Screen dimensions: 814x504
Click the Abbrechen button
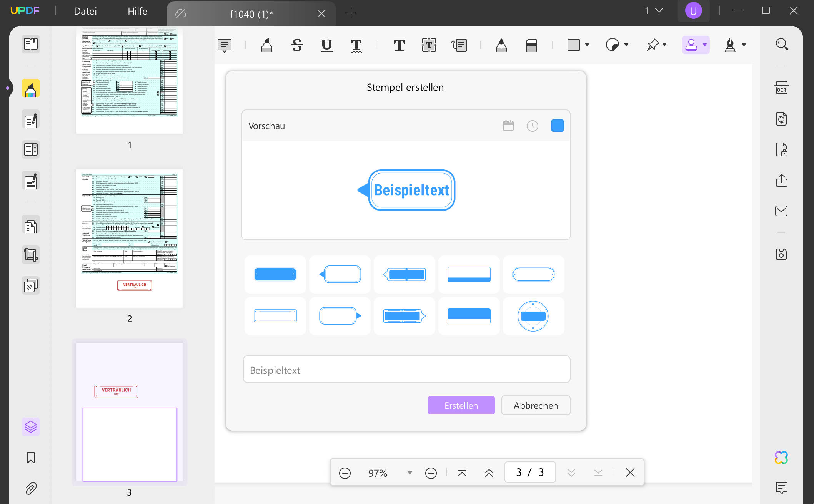[536, 405]
